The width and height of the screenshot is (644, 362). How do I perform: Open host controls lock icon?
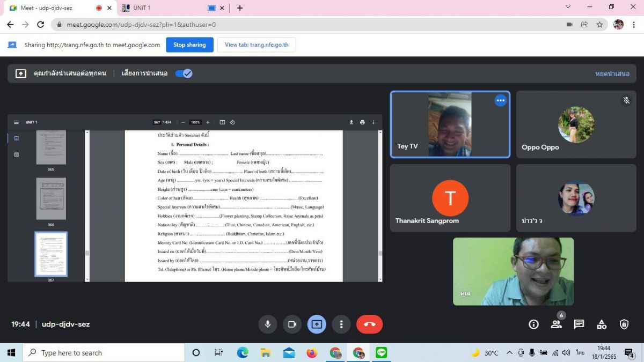pyautogui.click(x=624, y=324)
